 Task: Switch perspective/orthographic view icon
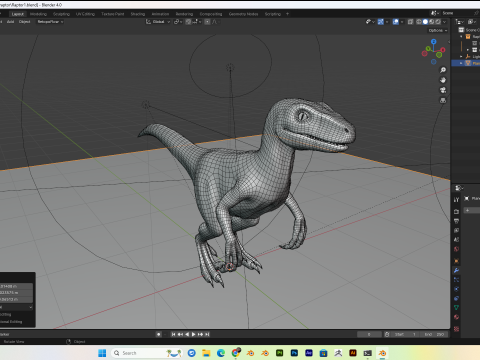point(443,100)
